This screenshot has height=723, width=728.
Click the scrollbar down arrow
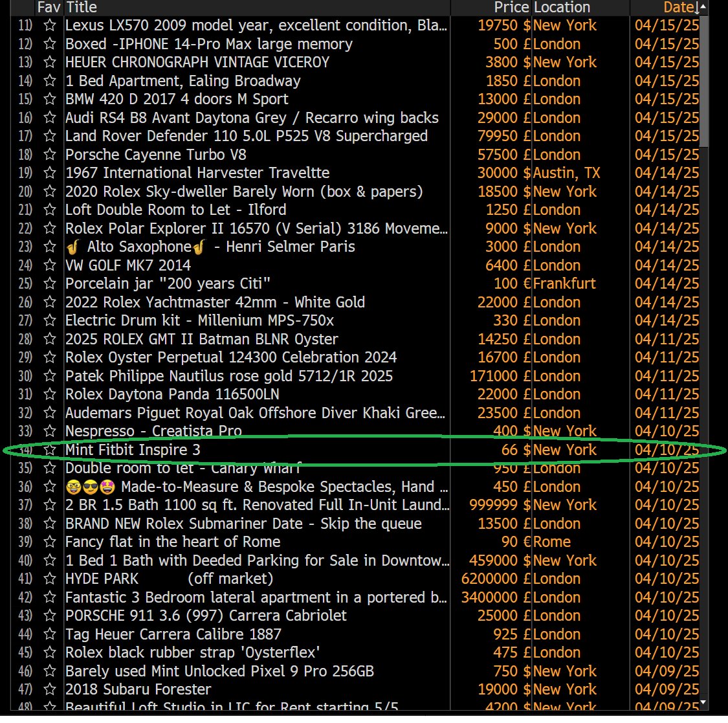point(703,702)
